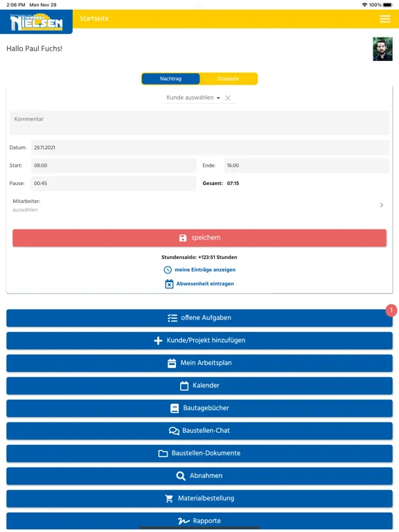The height and width of the screenshot is (532, 399).
Task: Click the Gesamt 07:15 total value
Action: (x=233, y=184)
